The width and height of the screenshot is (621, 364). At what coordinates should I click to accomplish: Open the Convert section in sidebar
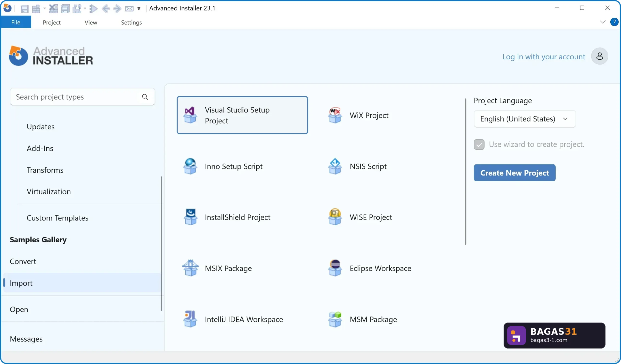pyautogui.click(x=23, y=261)
